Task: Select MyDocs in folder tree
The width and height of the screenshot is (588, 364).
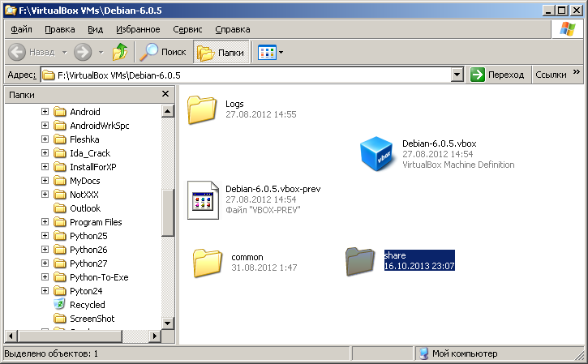Action: (x=84, y=181)
